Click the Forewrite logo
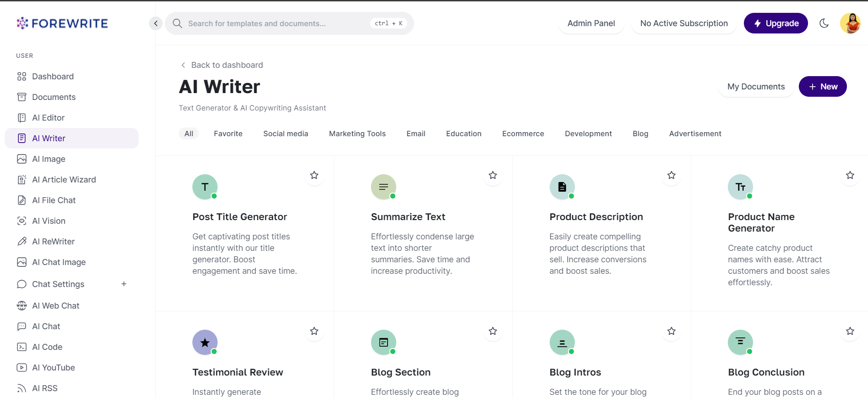The height and width of the screenshot is (398, 868). (x=62, y=23)
